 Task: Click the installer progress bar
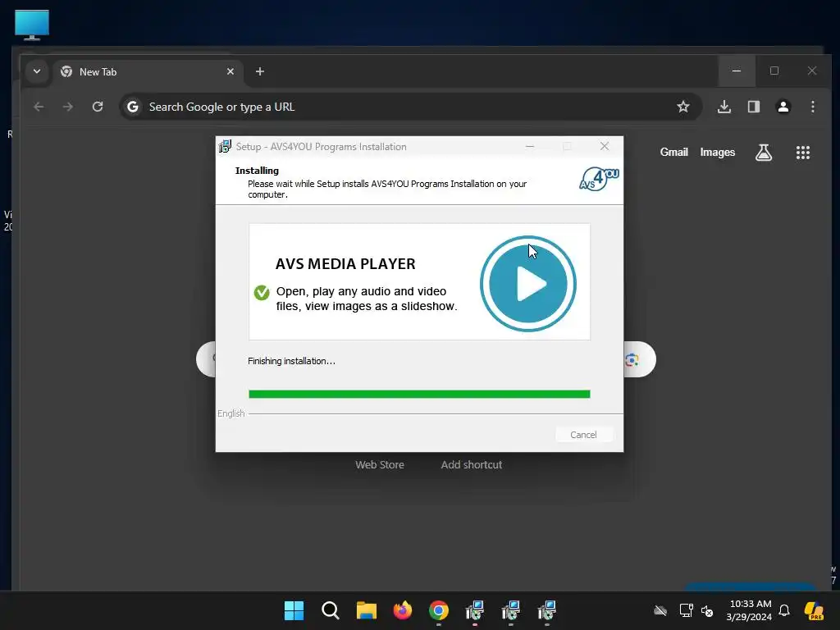tap(419, 395)
